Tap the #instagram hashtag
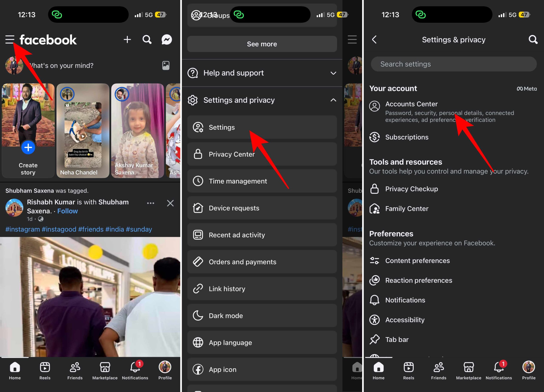 (23, 229)
